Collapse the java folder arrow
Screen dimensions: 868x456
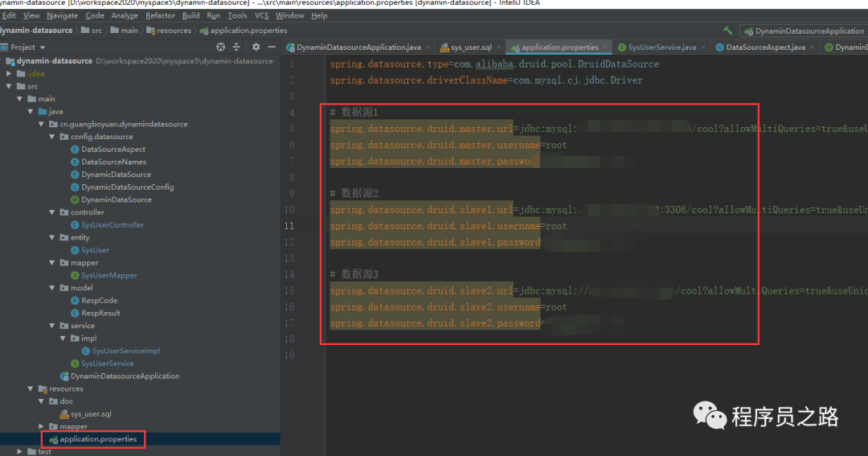[31, 111]
